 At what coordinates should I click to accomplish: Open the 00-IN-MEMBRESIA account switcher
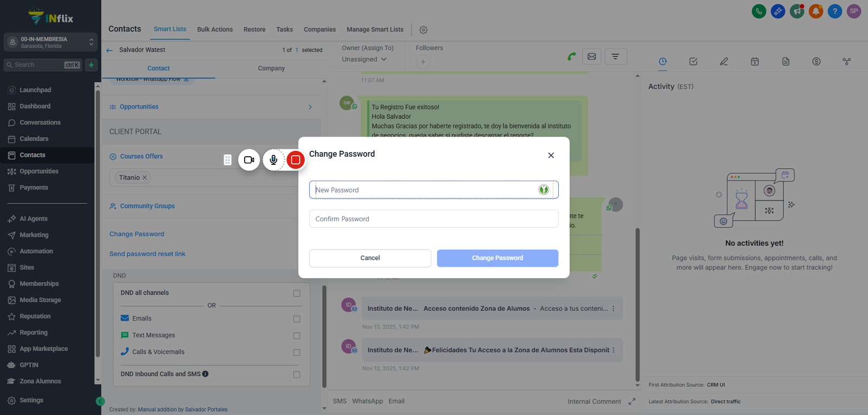50,42
